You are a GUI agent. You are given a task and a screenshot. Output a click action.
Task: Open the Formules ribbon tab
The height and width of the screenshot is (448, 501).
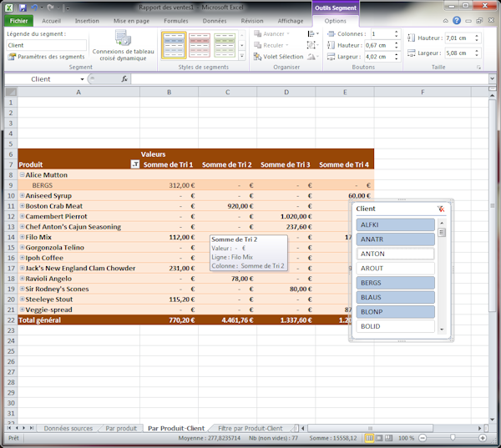click(x=175, y=20)
